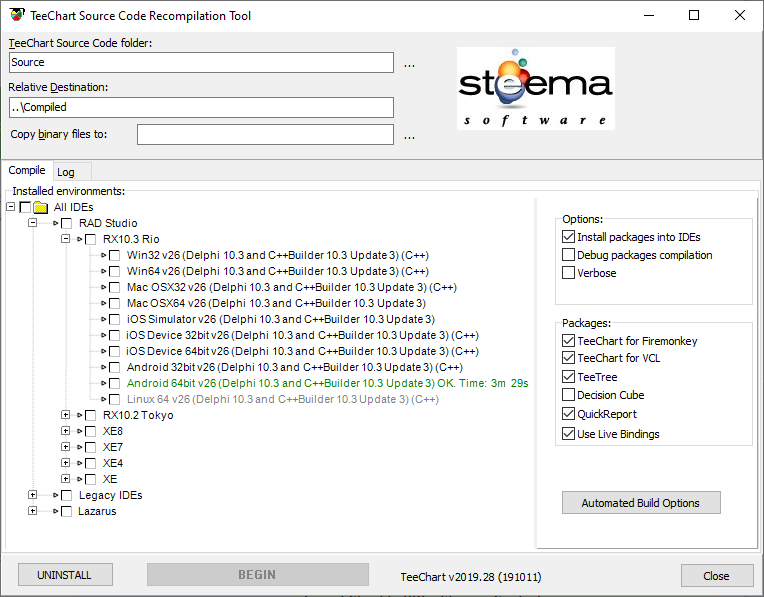Toggle TeeChart for VCL package
Screen dimensions: 764x597
pos(568,358)
